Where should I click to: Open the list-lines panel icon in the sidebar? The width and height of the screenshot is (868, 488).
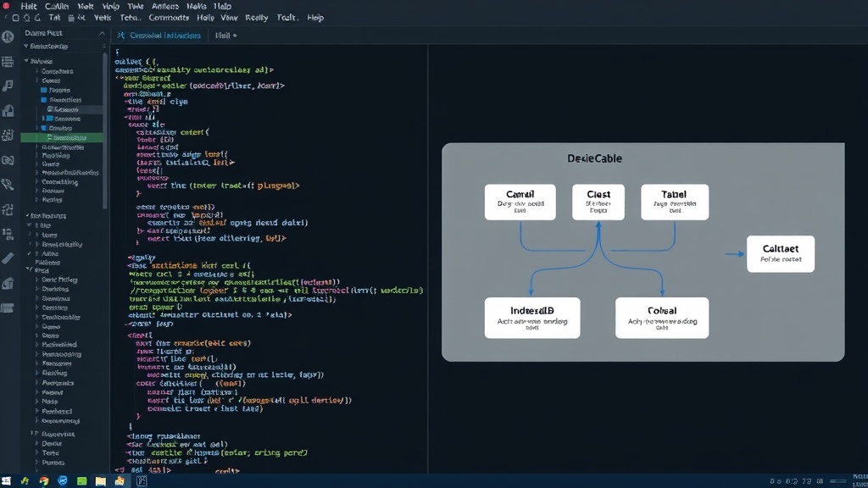pyautogui.click(x=8, y=61)
